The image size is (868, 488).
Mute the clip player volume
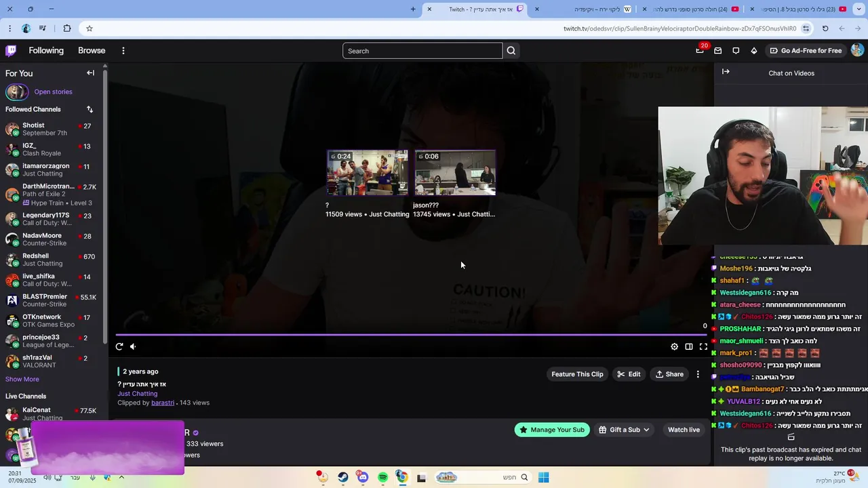(133, 346)
